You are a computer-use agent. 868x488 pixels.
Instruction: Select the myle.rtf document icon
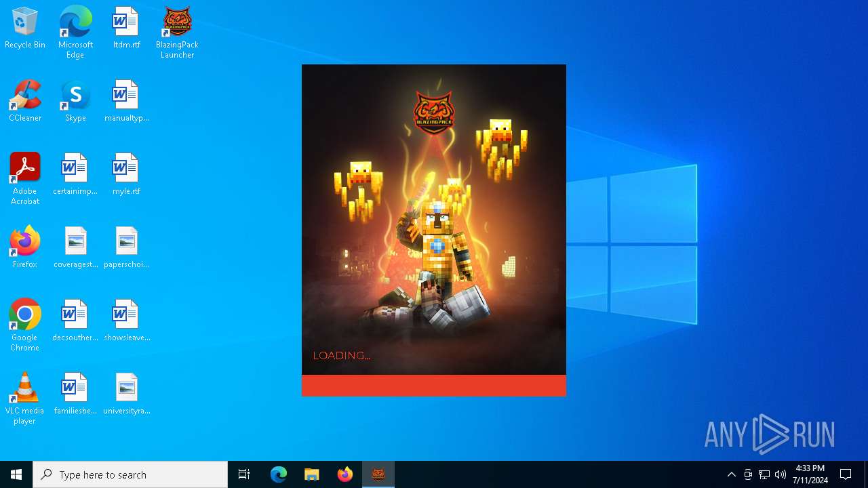(126, 174)
